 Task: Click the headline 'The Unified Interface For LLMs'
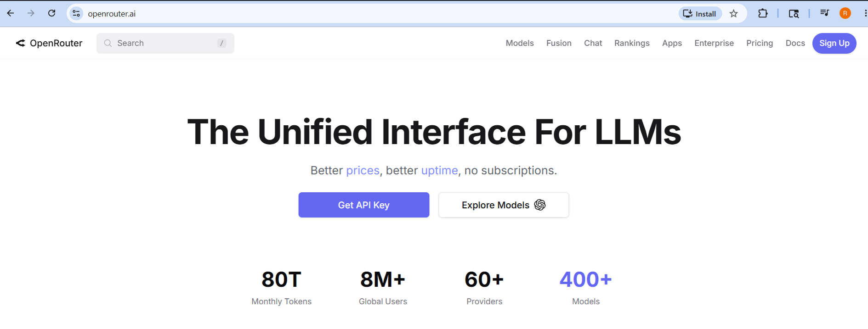click(x=434, y=132)
